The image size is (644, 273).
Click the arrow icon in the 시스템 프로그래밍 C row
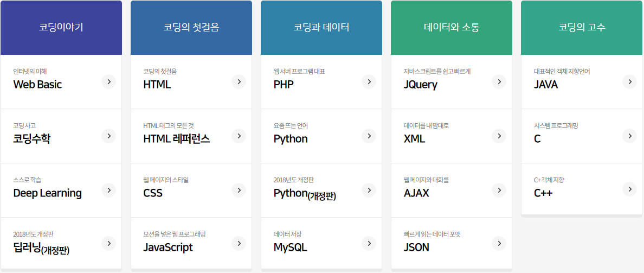(x=629, y=136)
